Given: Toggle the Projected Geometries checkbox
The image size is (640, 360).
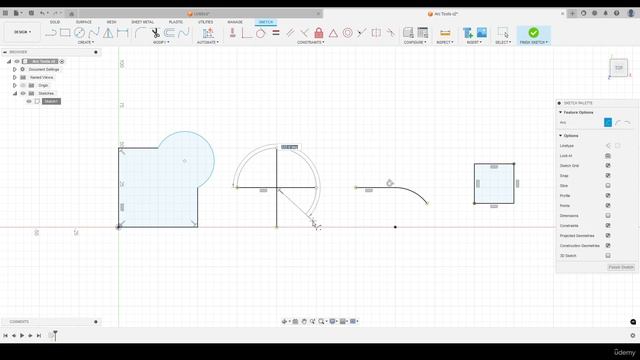Looking at the screenshot, I should tap(608, 236).
